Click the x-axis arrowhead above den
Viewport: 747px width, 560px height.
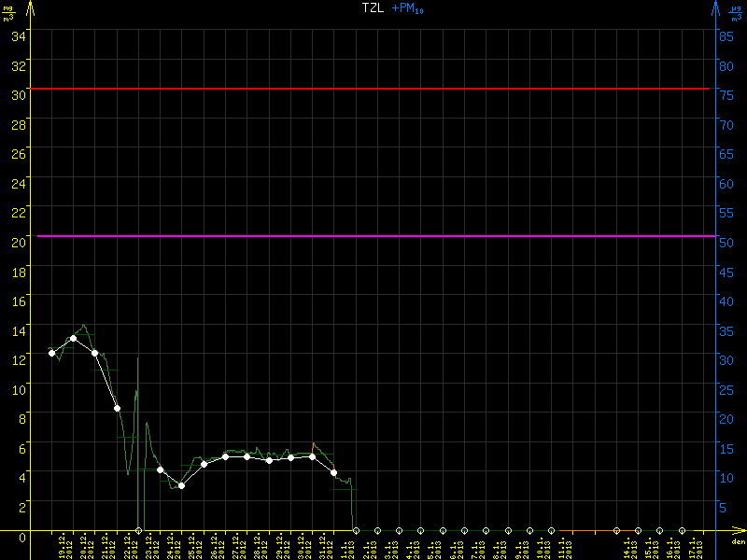pyautogui.click(x=738, y=530)
